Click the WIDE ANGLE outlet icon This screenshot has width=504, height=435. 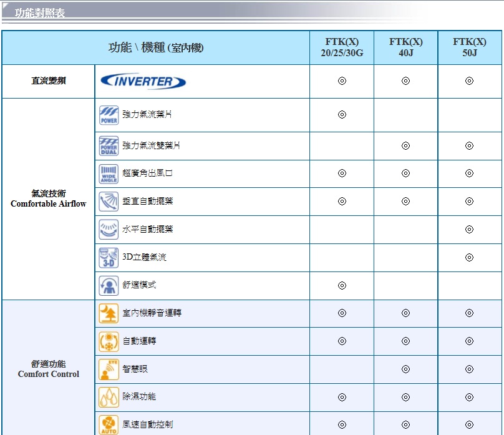point(109,174)
